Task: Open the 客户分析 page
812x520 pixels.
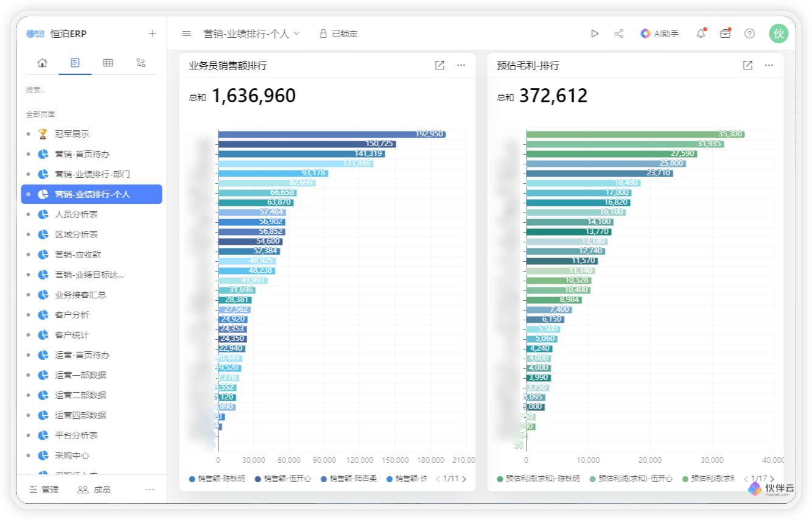Action: pos(91,315)
